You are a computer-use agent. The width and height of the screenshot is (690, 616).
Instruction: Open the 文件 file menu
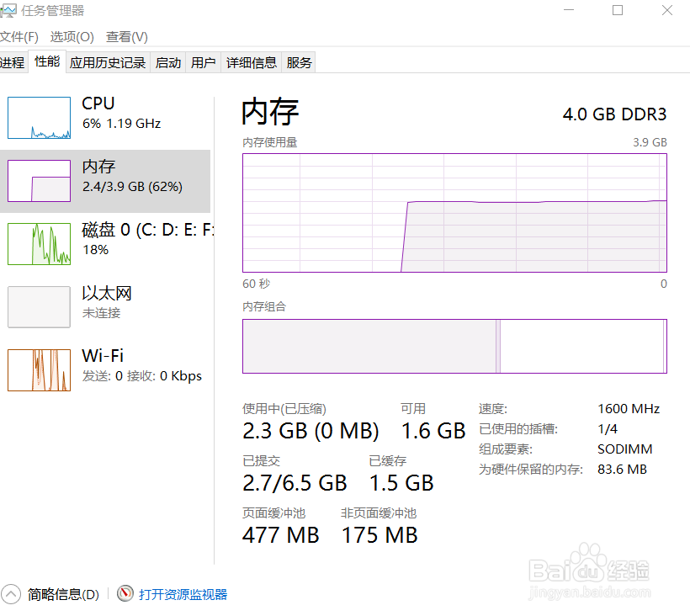click(x=19, y=36)
